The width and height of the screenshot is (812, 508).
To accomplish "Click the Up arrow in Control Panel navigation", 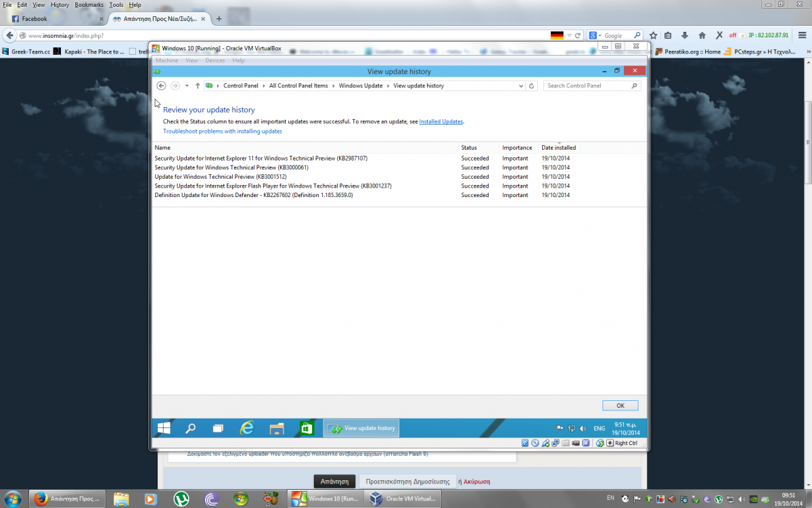I will 198,86.
